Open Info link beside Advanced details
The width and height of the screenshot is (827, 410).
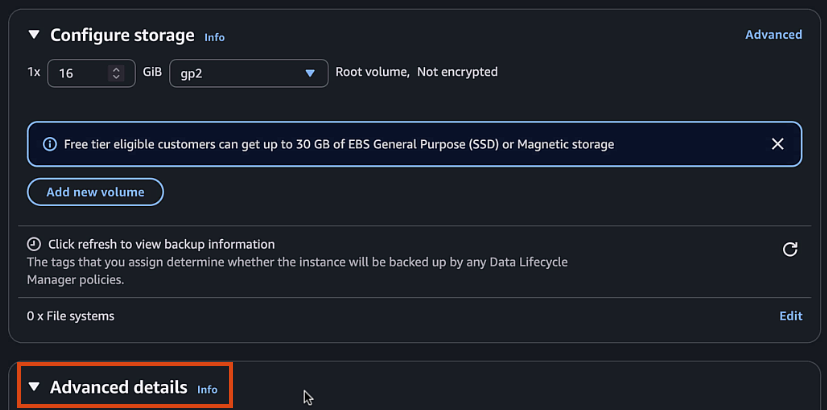pos(207,389)
